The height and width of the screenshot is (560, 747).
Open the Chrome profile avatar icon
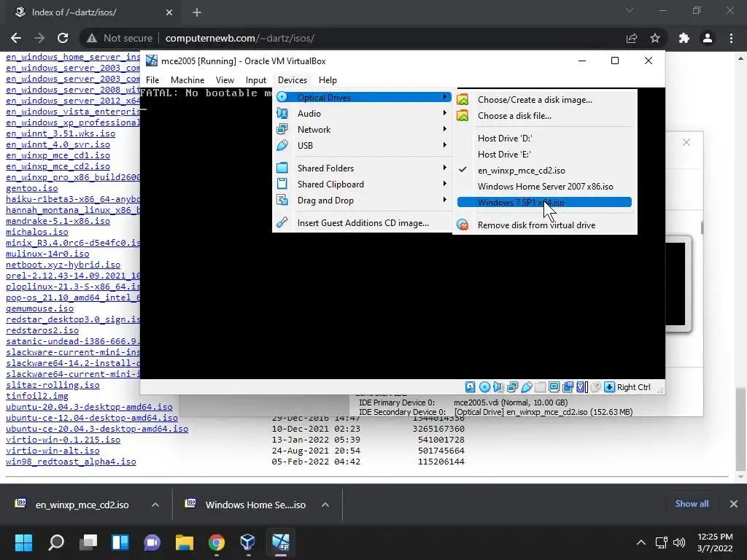click(708, 38)
